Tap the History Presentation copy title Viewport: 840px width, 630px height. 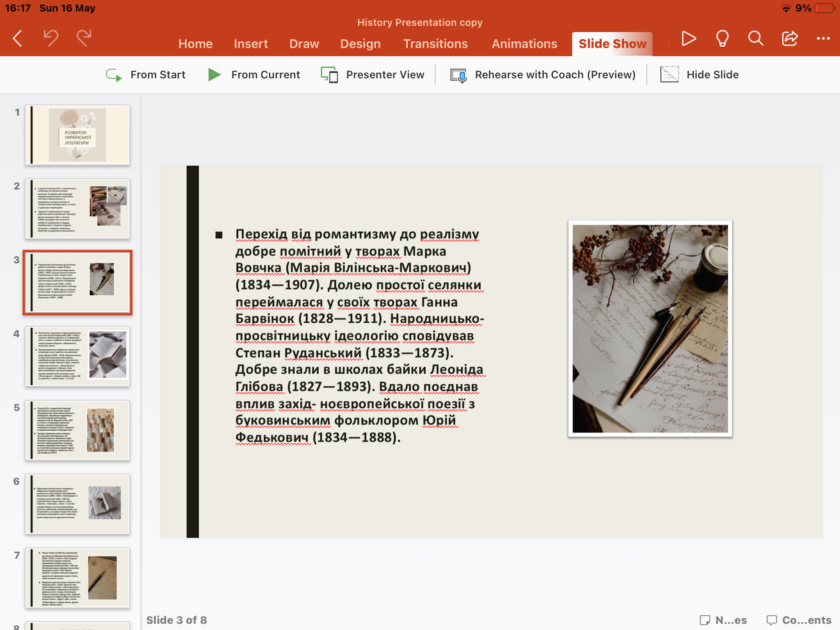(420, 23)
